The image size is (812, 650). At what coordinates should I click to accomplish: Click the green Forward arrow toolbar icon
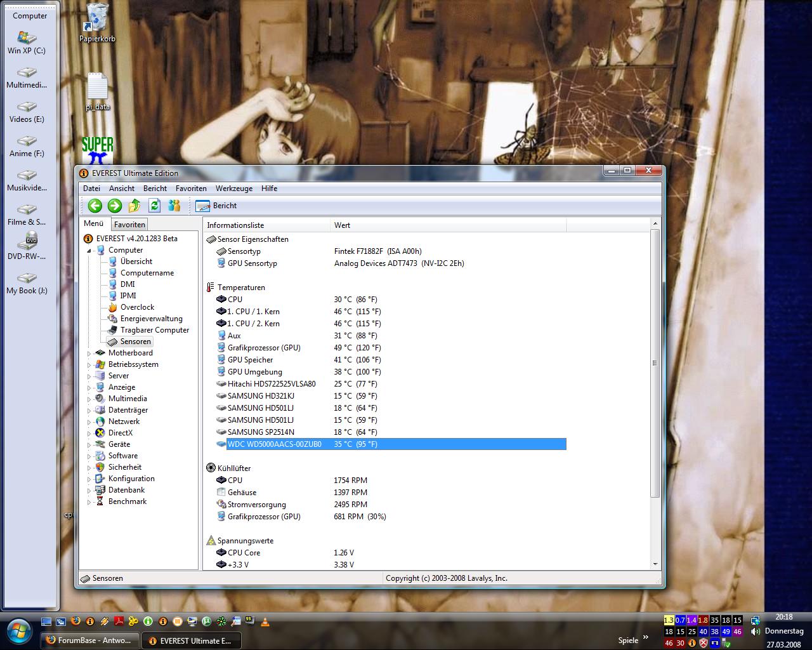pos(115,205)
